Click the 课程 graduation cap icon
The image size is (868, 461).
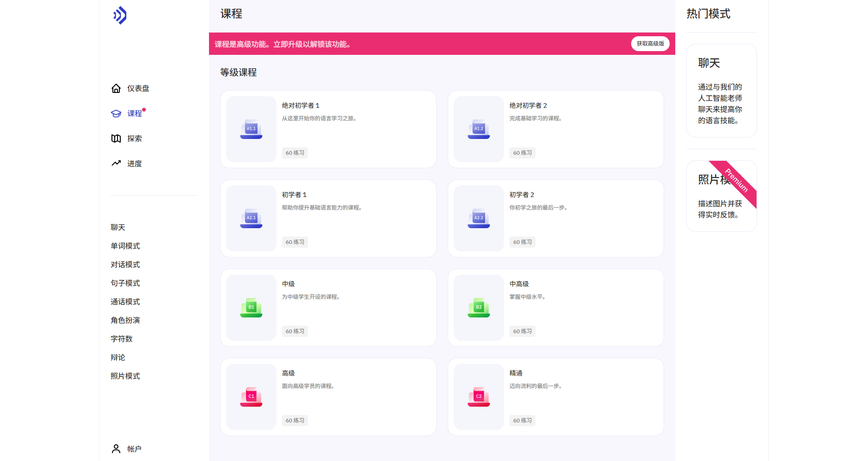[x=116, y=113]
